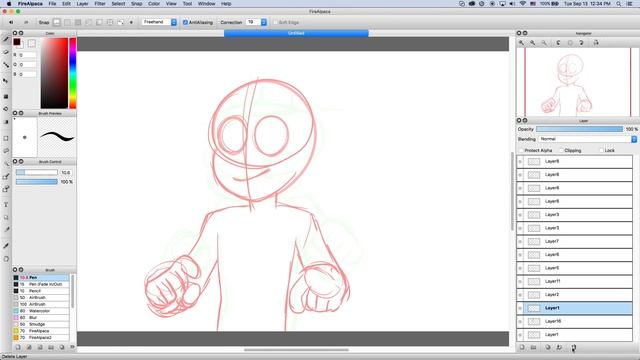Click the R value input field
Screen dimensions: 640x360
pyautogui.click(x=27, y=55)
